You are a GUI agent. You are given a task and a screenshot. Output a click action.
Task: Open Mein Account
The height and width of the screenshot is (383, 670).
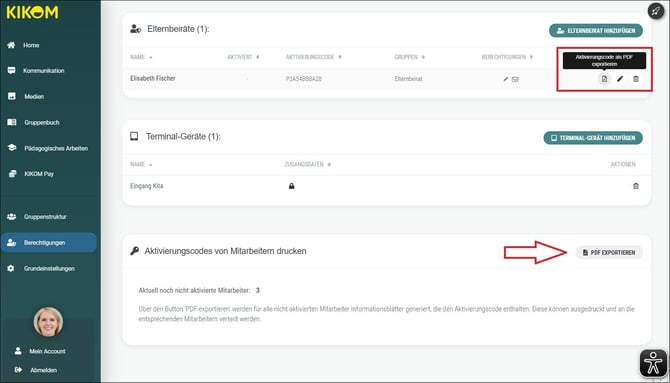47,351
